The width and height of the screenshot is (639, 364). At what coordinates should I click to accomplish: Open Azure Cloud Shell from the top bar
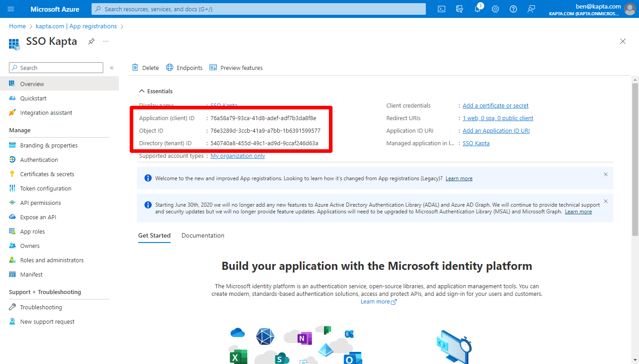coord(441,9)
